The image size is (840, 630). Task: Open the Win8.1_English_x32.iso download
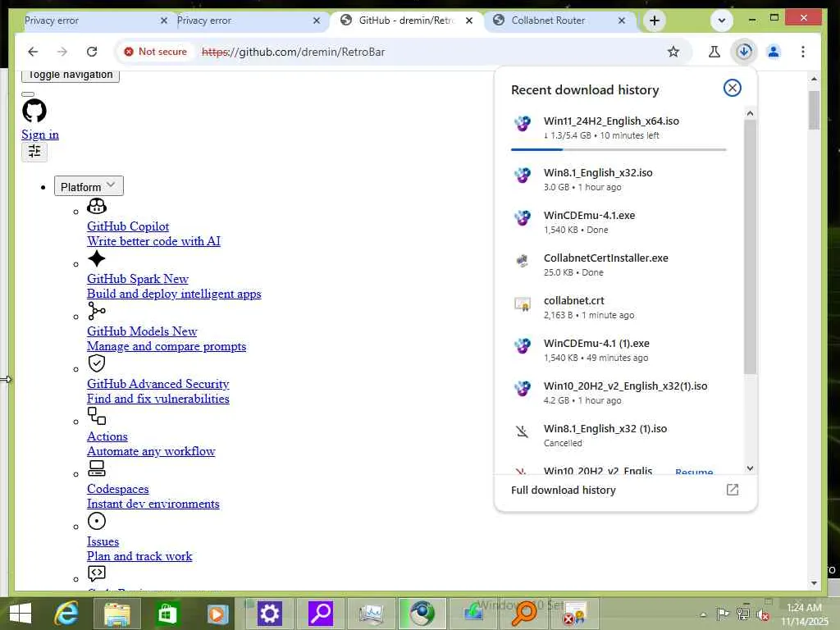tap(619, 180)
